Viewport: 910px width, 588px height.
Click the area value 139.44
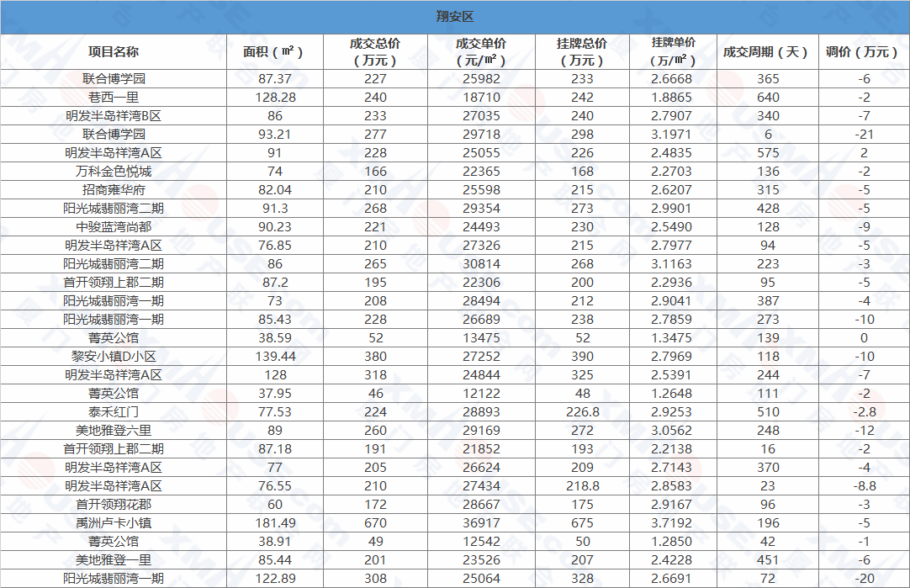tap(274, 357)
